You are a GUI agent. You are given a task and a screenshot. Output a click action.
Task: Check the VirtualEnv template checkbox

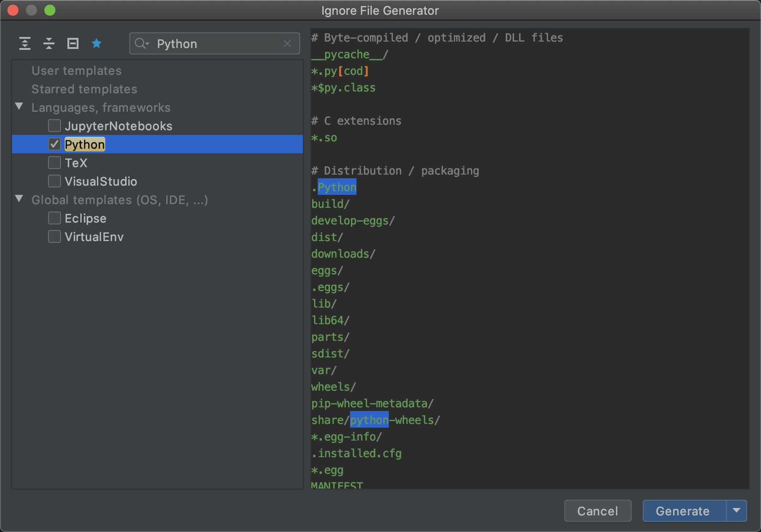pos(54,236)
